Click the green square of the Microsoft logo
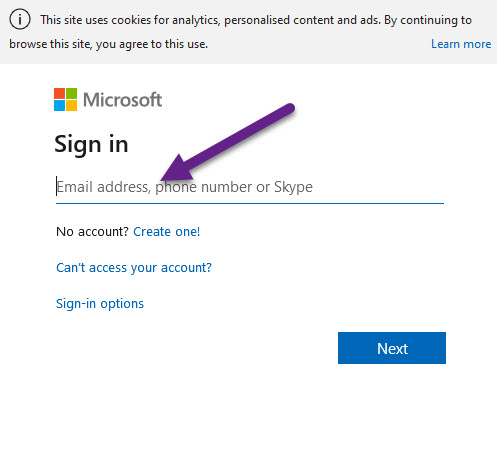Image resolution: width=497 pixels, height=474 pixels. coord(71,93)
